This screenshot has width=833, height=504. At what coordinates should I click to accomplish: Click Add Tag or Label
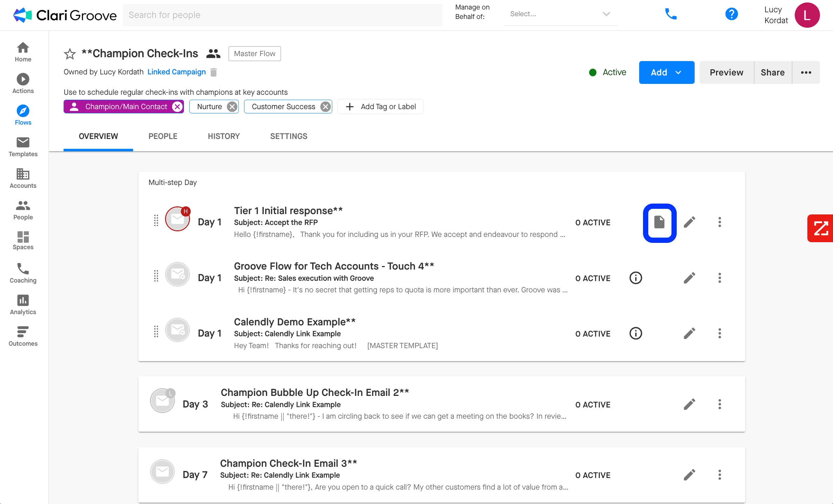click(381, 107)
